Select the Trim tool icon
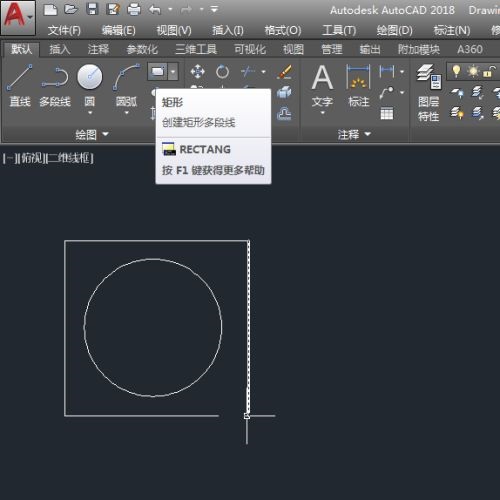The image size is (500, 500). (248, 71)
